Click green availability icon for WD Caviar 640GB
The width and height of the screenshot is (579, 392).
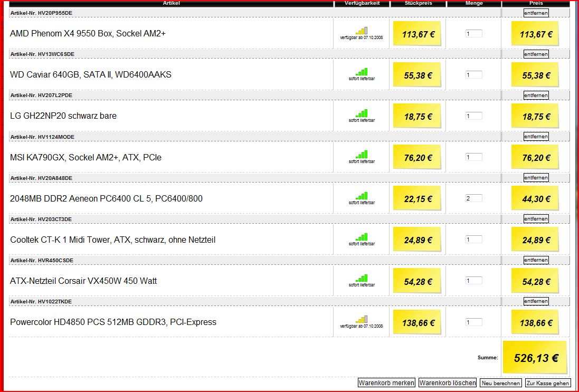tap(362, 72)
